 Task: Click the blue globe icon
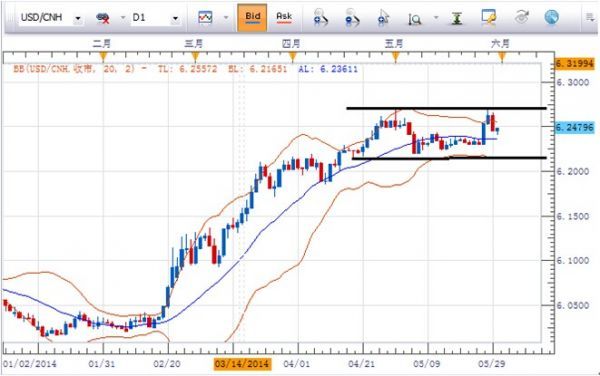point(551,17)
